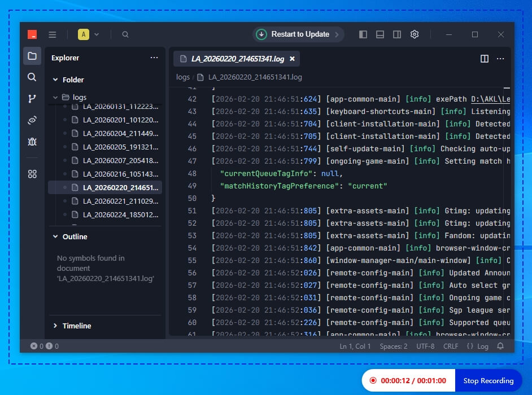Image resolution: width=532 pixels, height=395 pixels.
Task: Open the hamburger menu
Action: click(x=53, y=34)
